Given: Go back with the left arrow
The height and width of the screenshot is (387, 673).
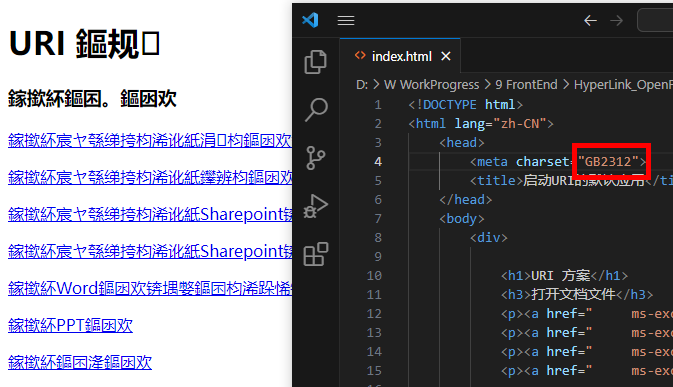Looking at the screenshot, I should (591, 20).
